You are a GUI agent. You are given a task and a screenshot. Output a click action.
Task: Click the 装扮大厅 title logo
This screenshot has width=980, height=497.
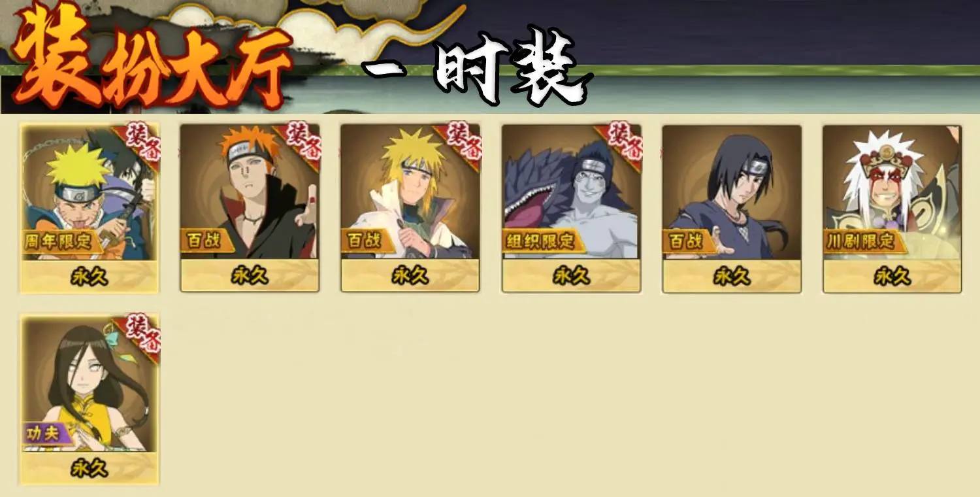tap(153, 59)
